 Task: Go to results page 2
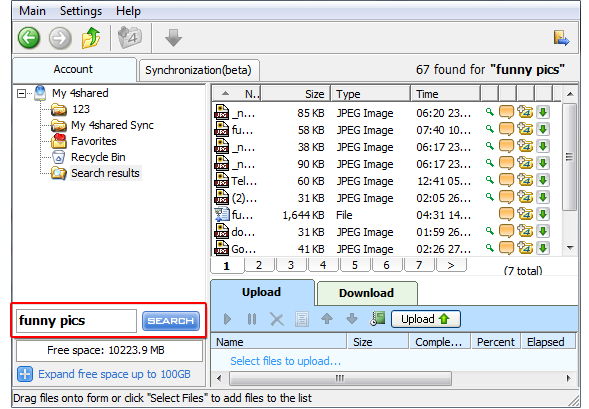[x=259, y=265]
